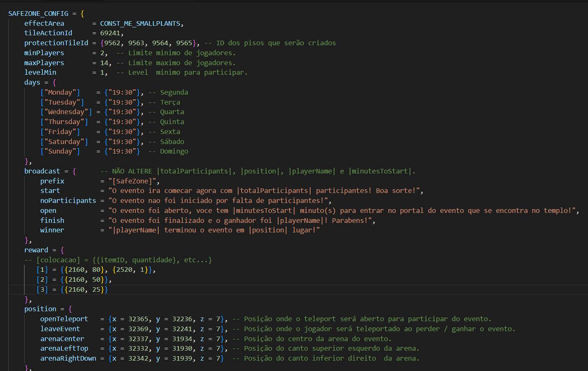Click the Quarta comment
The height and width of the screenshot is (371, 588).
(166, 112)
